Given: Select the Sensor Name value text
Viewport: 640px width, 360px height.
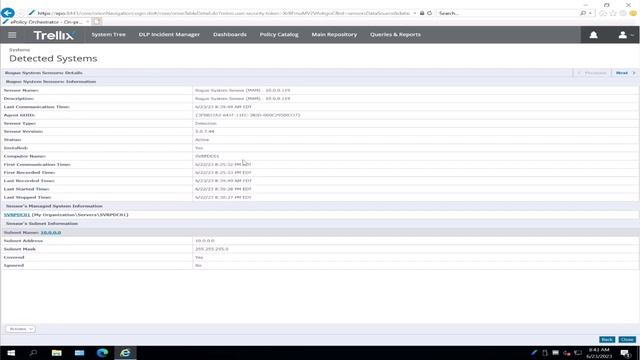Looking at the screenshot, I should pyautogui.click(x=243, y=90).
